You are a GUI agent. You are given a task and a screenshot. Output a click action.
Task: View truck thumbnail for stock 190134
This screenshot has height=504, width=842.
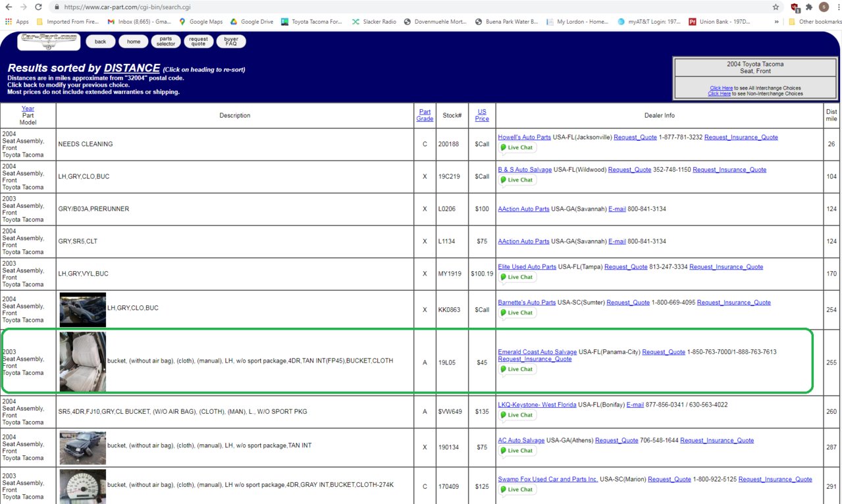point(82,447)
